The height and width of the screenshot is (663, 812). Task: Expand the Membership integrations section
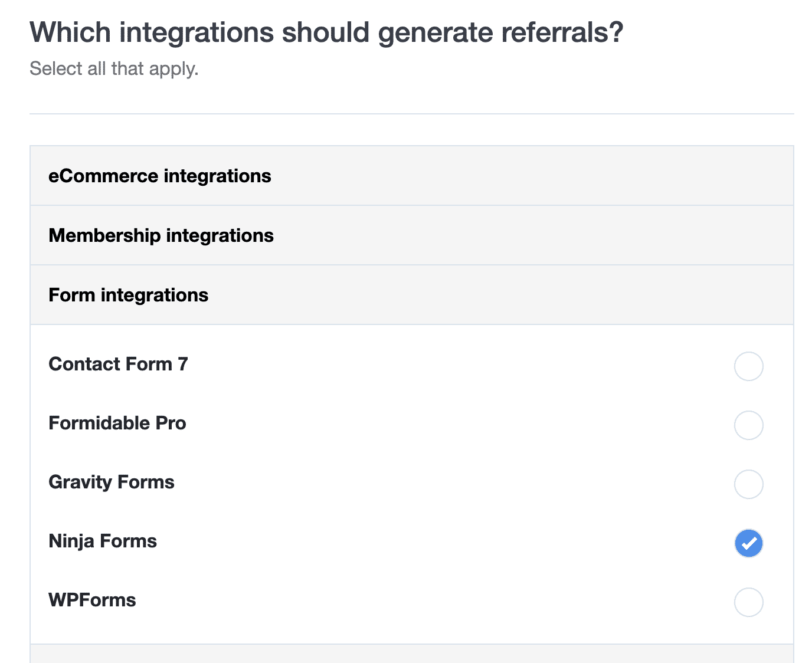coord(161,235)
